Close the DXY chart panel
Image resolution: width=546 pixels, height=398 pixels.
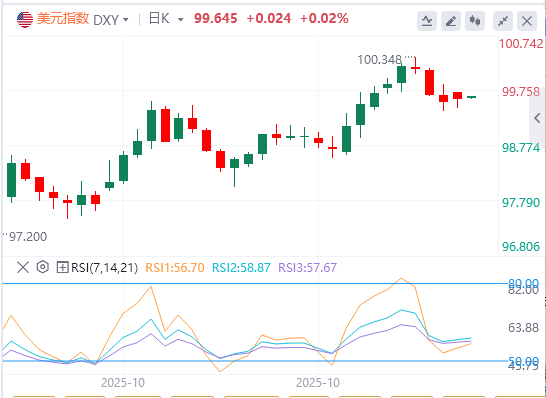(x=527, y=21)
